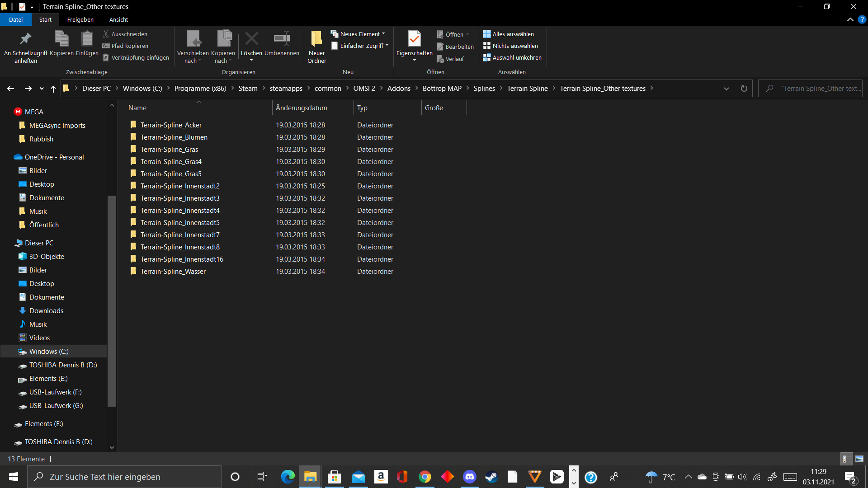Collapse the ribbon with chevron arrow
This screenshot has width=868, height=488.
850,20
